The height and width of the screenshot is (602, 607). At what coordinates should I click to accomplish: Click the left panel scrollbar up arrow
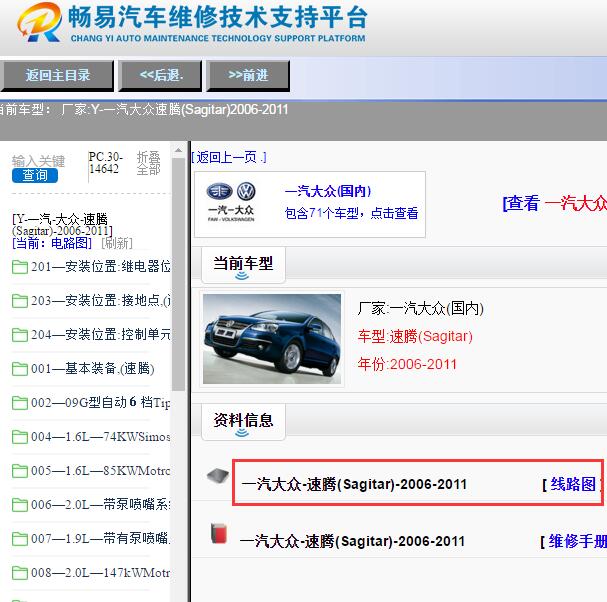point(178,151)
